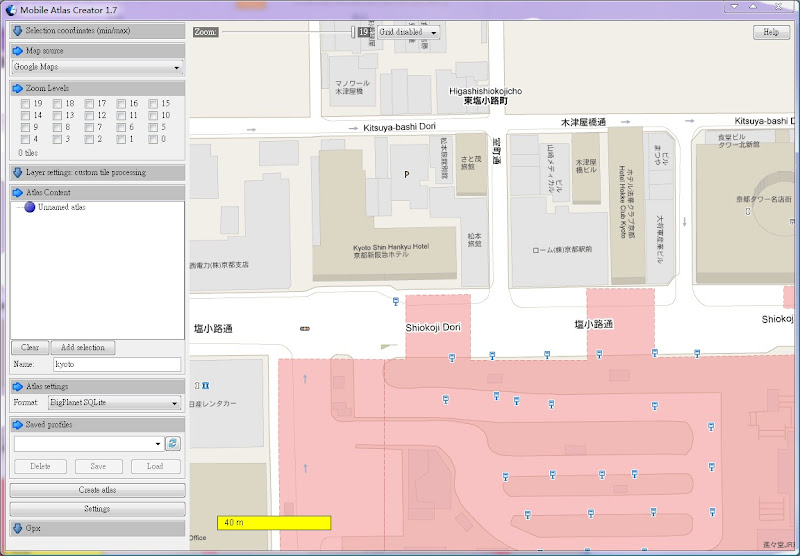Tick the zoom level 6 checkbox
Viewport: 800px width, 556px height.
[121, 128]
